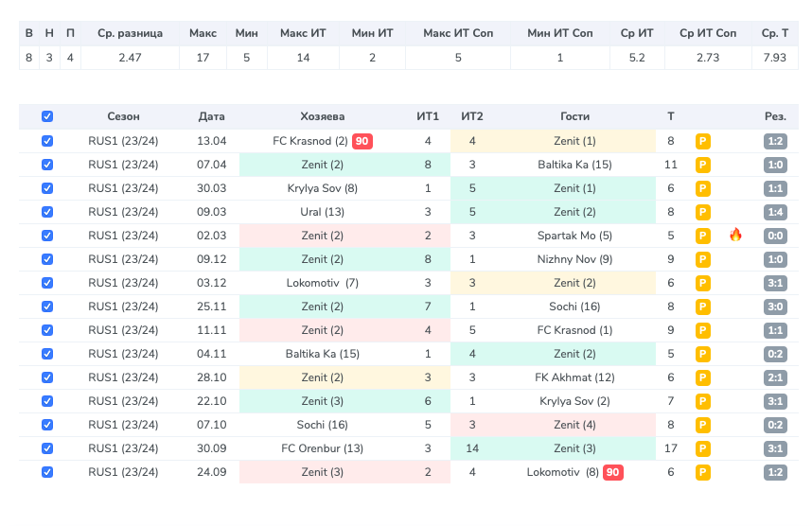Click the ИТ2 column header
This screenshot has width=812, height=526.
pyautogui.click(x=472, y=116)
